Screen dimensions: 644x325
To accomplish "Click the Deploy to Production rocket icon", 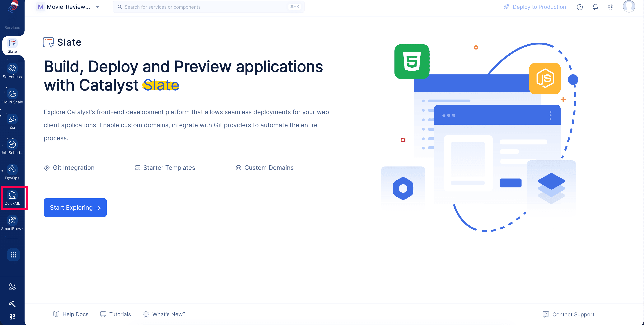I will (506, 7).
